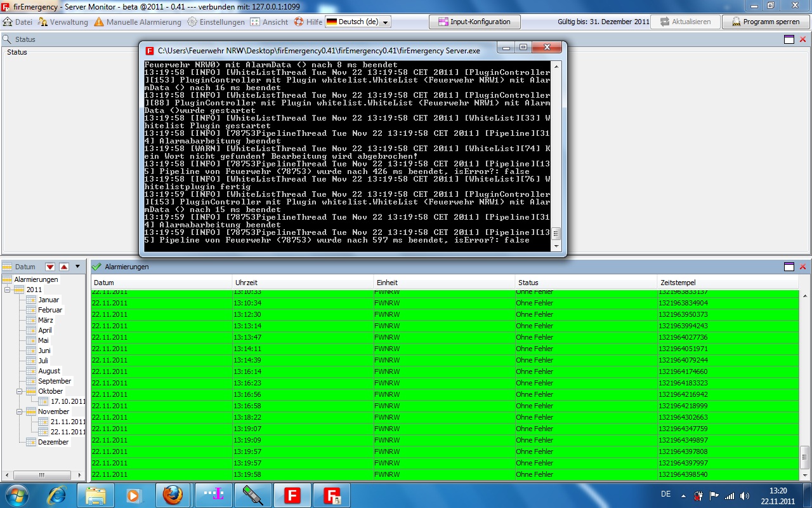Click the Programm sperren button
This screenshot has height=508, width=812.
(766, 22)
